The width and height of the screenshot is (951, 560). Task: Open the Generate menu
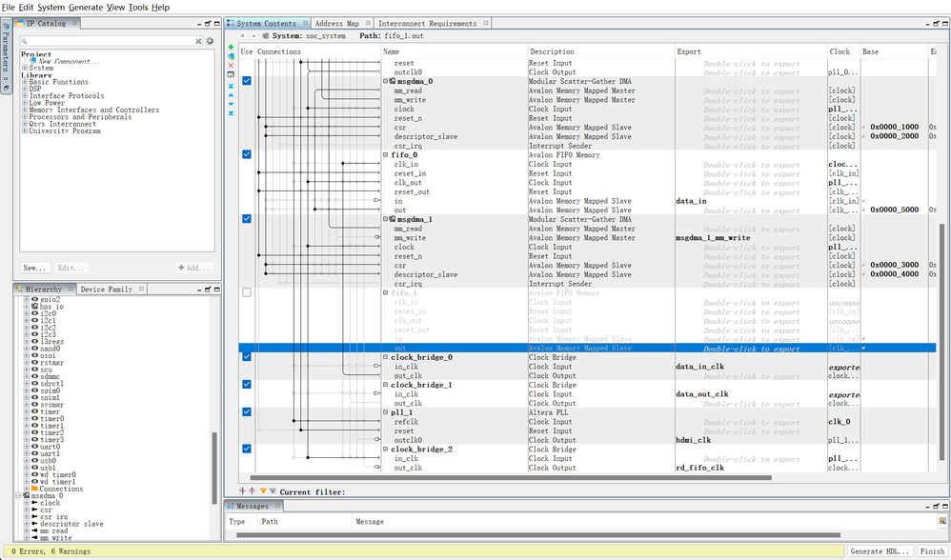(x=86, y=7)
